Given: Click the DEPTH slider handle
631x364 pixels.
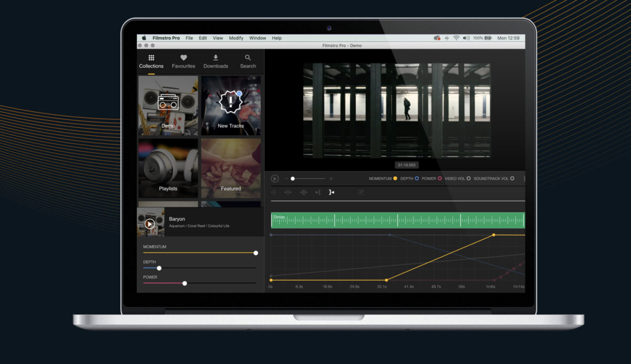Looking at the screenshot, I should 159,268.
